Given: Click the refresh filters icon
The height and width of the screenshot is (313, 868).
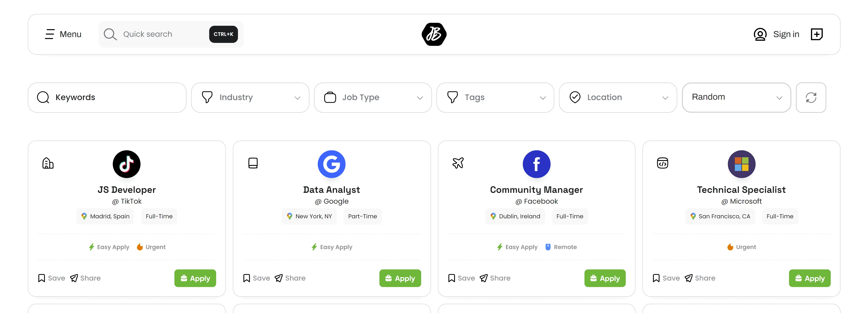Looking at the screenshot, I should [x=811, y=98].
